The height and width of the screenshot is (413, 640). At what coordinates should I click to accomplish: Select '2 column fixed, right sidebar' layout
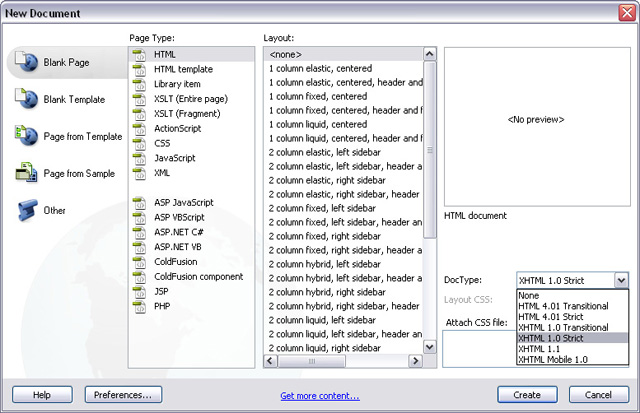point(344,236)
